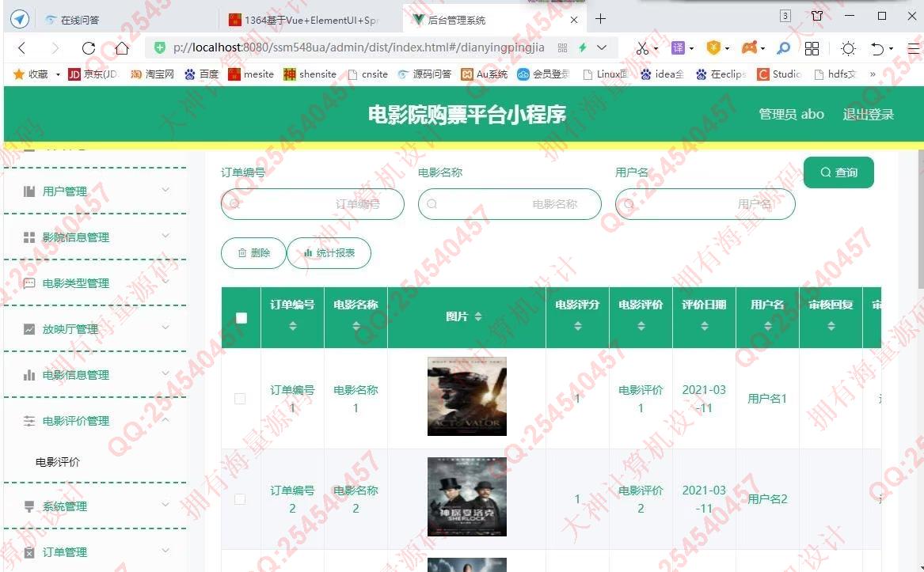
Task: Click the 删除 delete button
Action: (x=253, y=252)
